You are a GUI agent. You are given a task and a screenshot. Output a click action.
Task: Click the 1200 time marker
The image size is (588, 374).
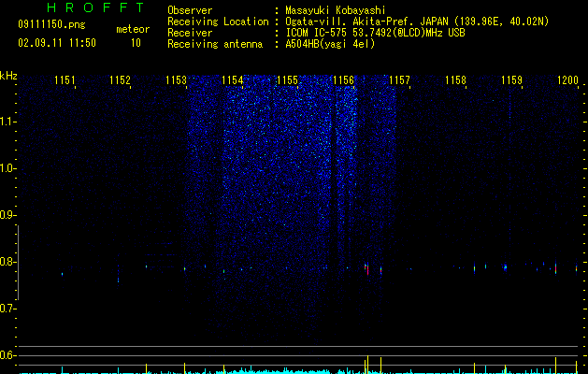[x=567, y=79]
